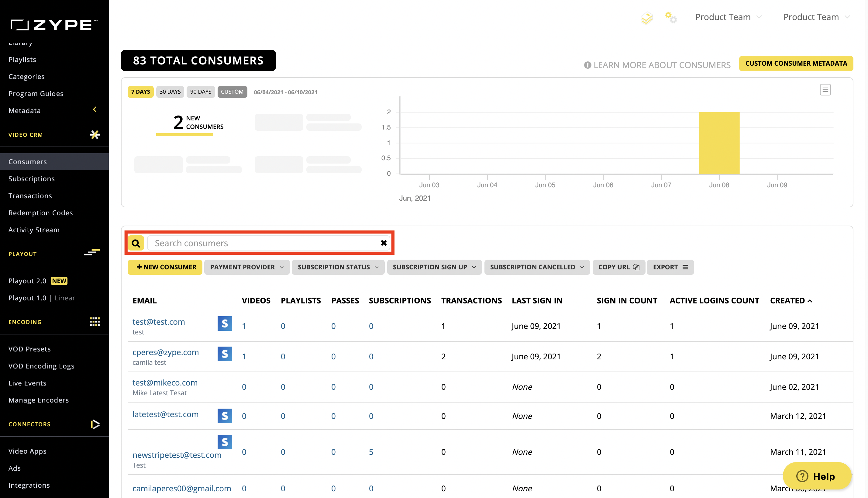This screenshot has width=868, height=498.
Task: Expand Payment Provider filter
Action: coord(247,267)
